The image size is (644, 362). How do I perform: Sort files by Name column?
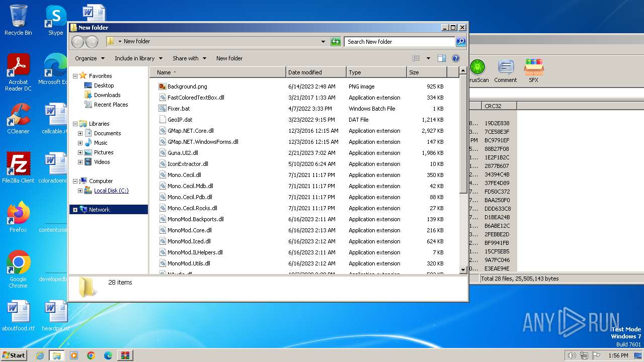(218, 72)
